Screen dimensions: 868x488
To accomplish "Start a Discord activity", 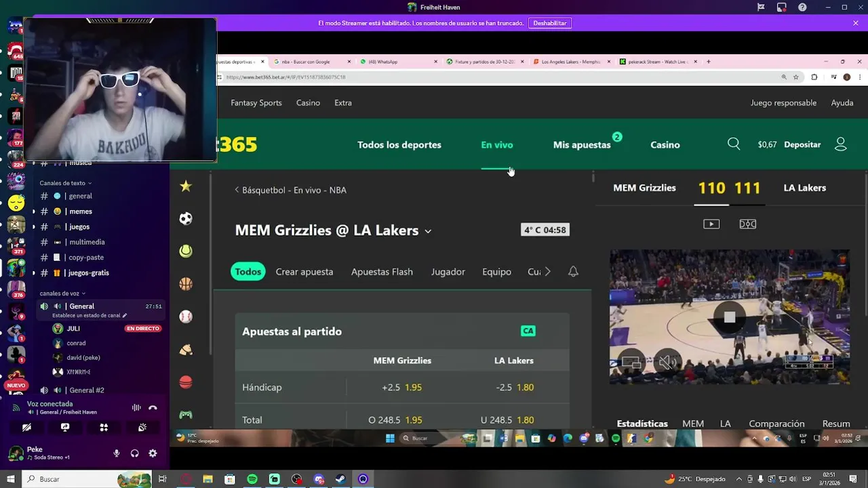I will [104, 428].
